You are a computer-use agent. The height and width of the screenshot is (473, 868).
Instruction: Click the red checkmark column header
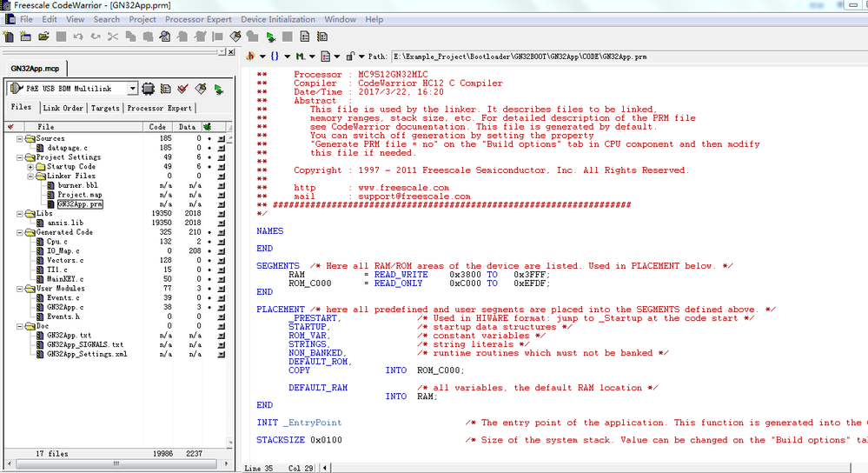(10, 127)
